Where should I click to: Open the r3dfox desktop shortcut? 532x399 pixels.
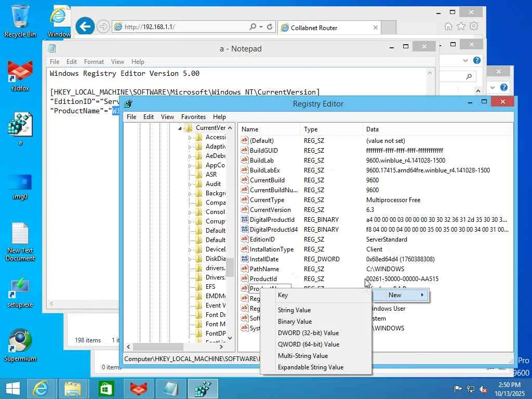[x=20, y=76]
